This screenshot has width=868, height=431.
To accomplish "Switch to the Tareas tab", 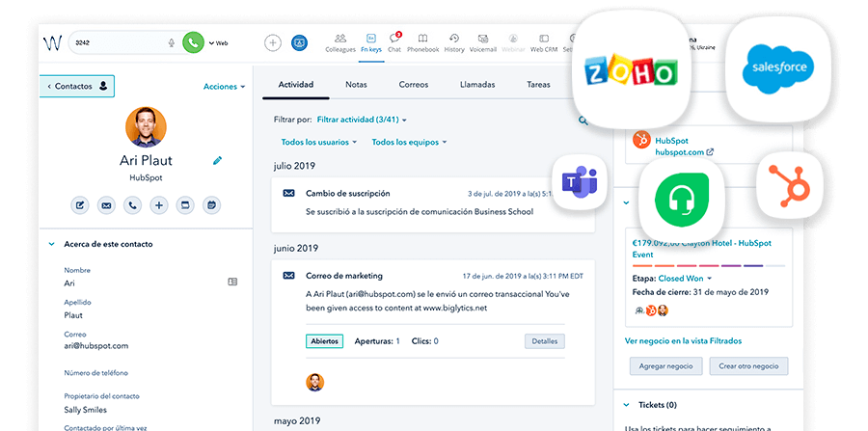I will point(538,85).
